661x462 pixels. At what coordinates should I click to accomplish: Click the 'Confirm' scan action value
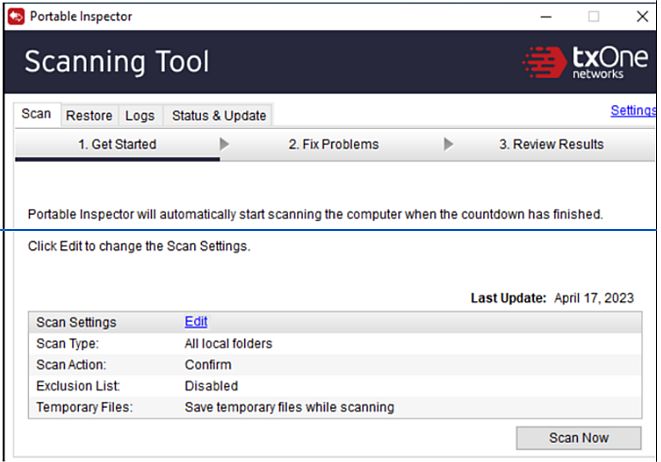coord(208,365)
